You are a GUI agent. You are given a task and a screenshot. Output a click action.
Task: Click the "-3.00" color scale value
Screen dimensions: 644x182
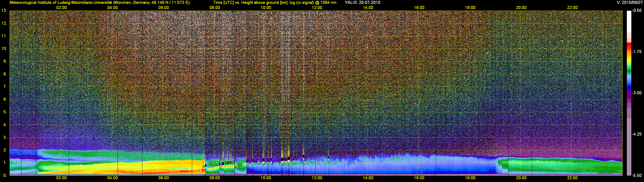tap(636, 93)
